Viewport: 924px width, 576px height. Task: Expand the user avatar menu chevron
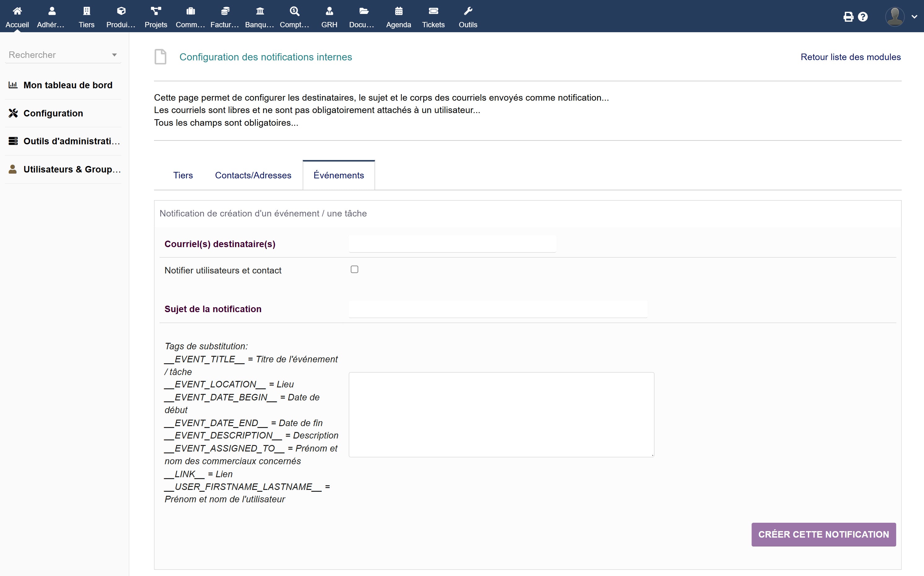(x=914, y=17)
